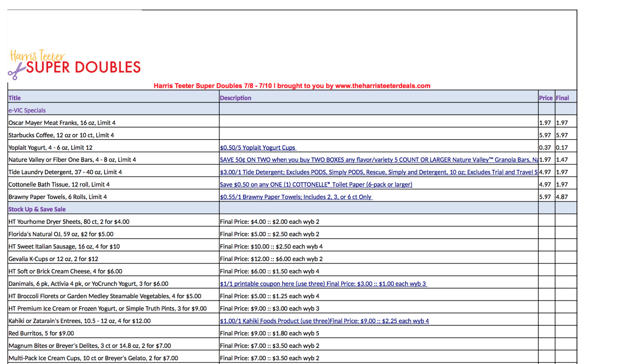Click the Yoplait Yogurt final price 0.17

coord(561,147)
